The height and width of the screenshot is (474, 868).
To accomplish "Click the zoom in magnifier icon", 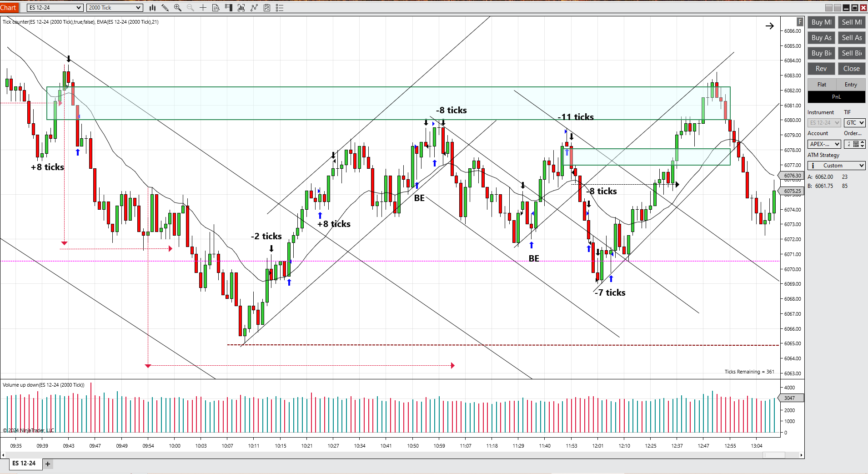I will (178, 8).
